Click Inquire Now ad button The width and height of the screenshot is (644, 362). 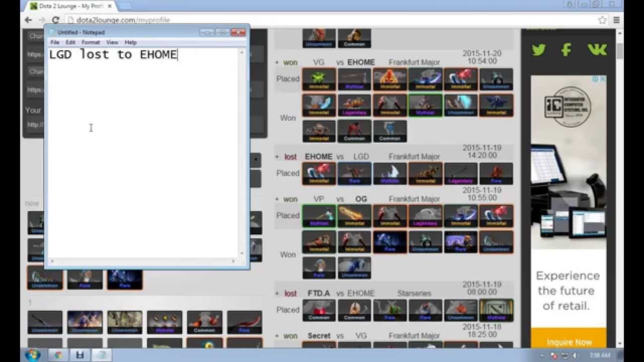[x=569, y=342]
